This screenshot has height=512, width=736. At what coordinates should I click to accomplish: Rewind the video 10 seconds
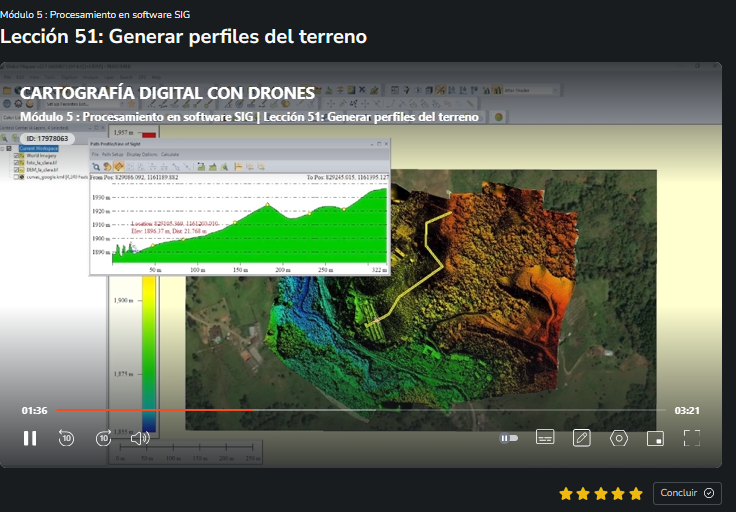click(66, 438)
